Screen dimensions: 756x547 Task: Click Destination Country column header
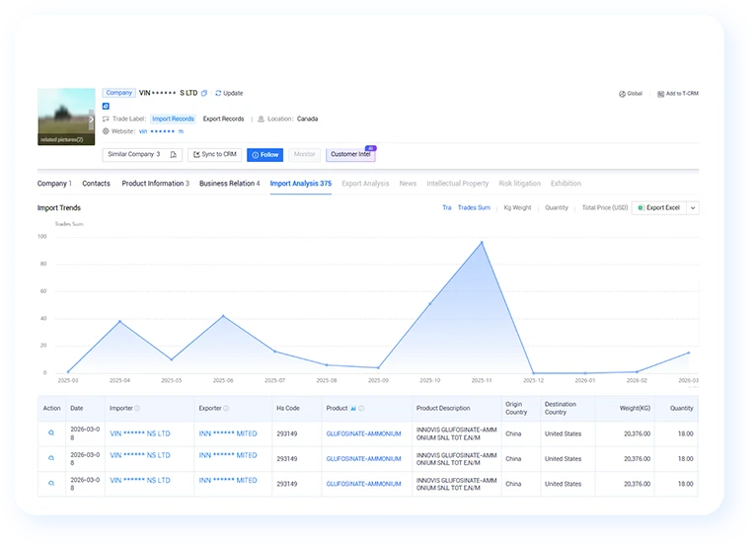point(561,409)
